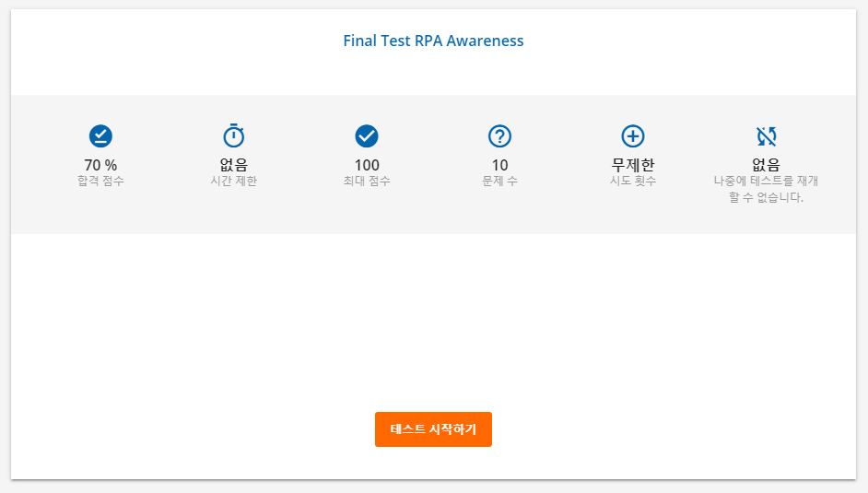Select the 10 questions count value
Viewport: 868px width, 493px height.
(499, 165)
